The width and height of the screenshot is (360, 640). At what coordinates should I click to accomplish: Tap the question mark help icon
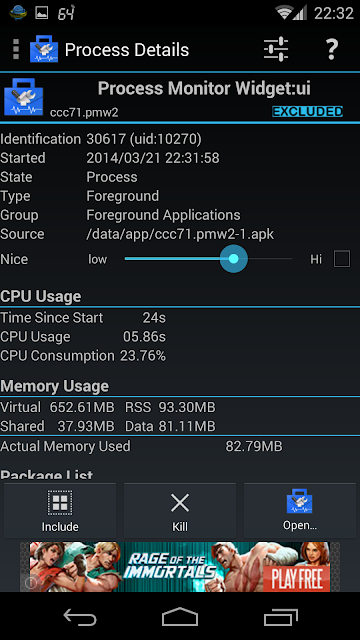coord(332,50)
